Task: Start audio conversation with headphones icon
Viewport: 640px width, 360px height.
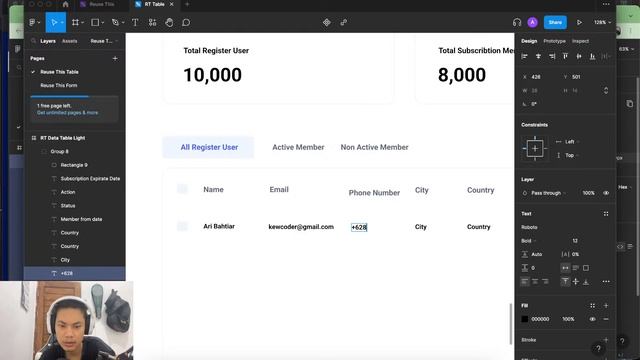Action: pyautogui.click(x=517, y=22)
